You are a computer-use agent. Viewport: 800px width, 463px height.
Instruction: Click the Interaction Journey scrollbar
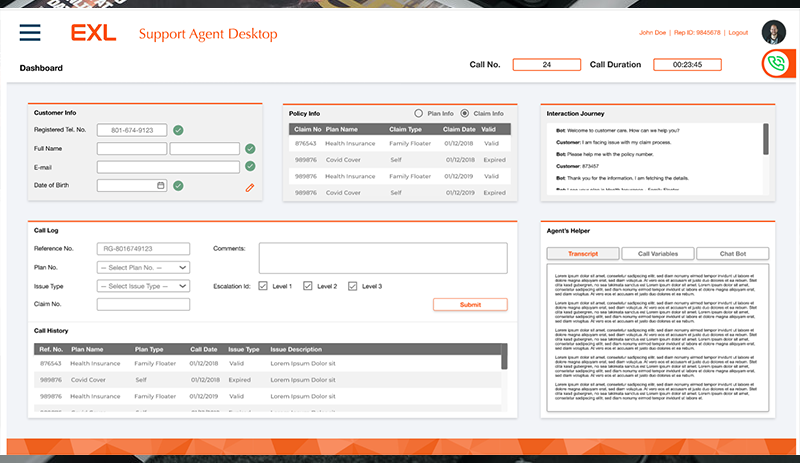765,140
